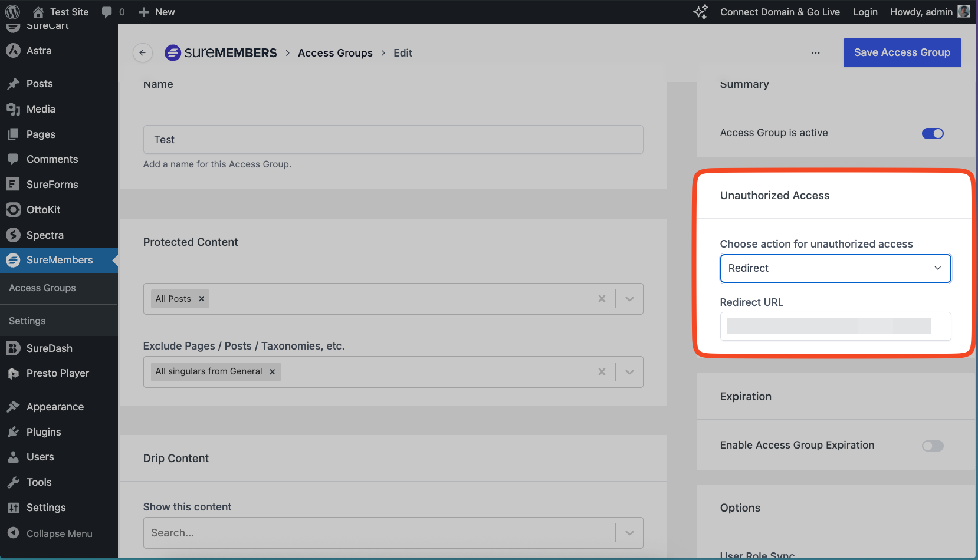Open the Users menu item
The height and width of the screenshot is (560, 978).
point(40,457)
